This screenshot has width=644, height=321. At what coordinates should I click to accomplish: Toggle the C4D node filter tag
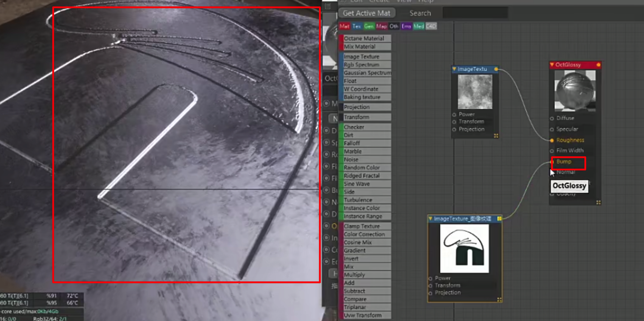click(x=431, y=26)
